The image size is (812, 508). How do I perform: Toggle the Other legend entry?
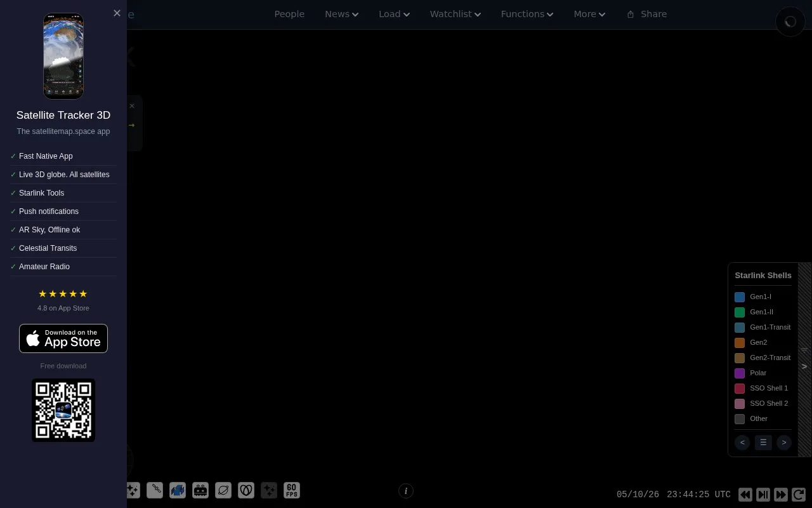pyautogui.click(x=763, y=418)
